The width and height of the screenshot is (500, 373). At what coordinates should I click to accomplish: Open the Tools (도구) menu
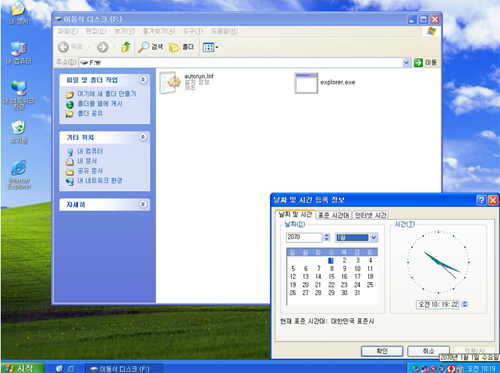click(x=193, y=31)
